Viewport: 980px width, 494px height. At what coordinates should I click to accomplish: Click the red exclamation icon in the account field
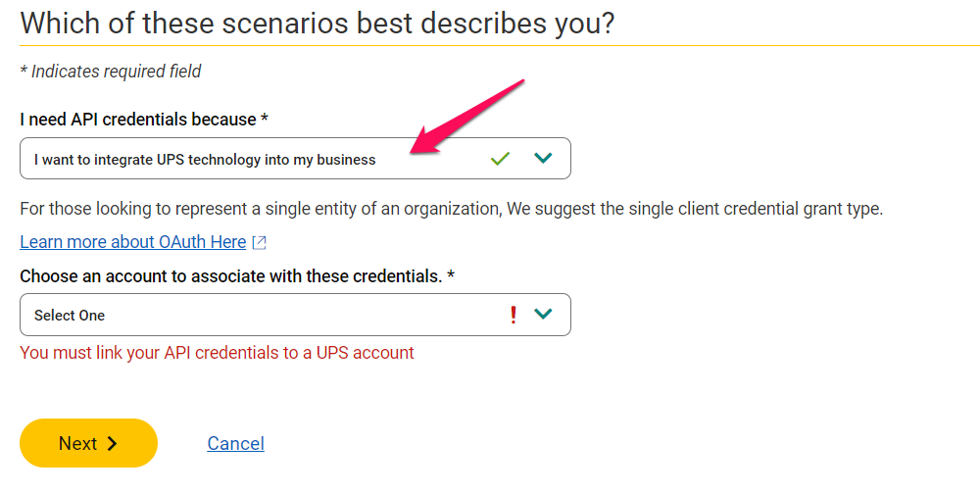(x=514, y=315)
